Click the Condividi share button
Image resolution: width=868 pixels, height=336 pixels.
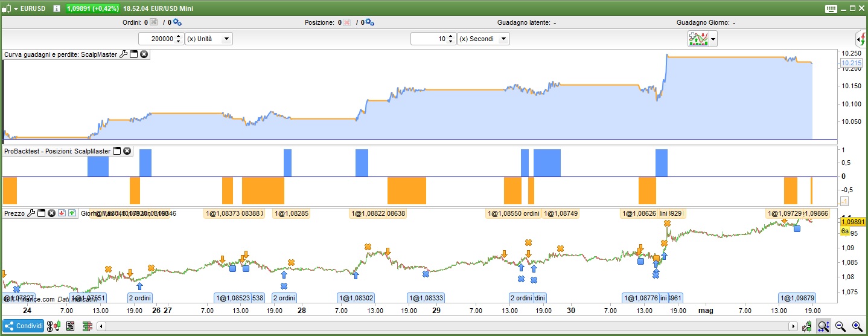(x=24, y=326)
